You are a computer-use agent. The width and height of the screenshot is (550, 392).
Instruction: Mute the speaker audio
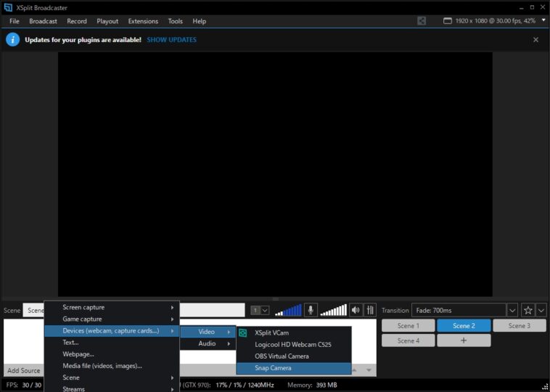[356, 310]
